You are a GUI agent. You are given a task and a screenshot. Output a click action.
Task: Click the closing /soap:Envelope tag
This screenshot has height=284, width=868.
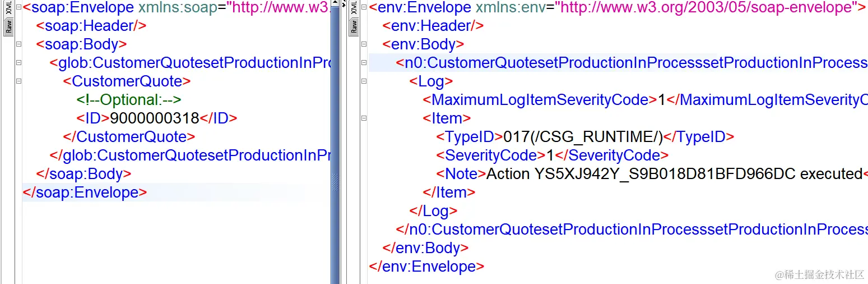point(85,193)
